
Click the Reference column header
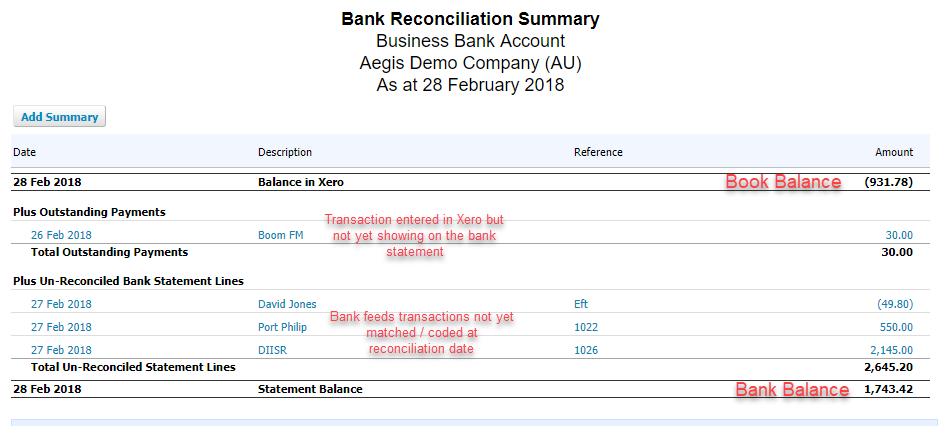click(598, 152)
